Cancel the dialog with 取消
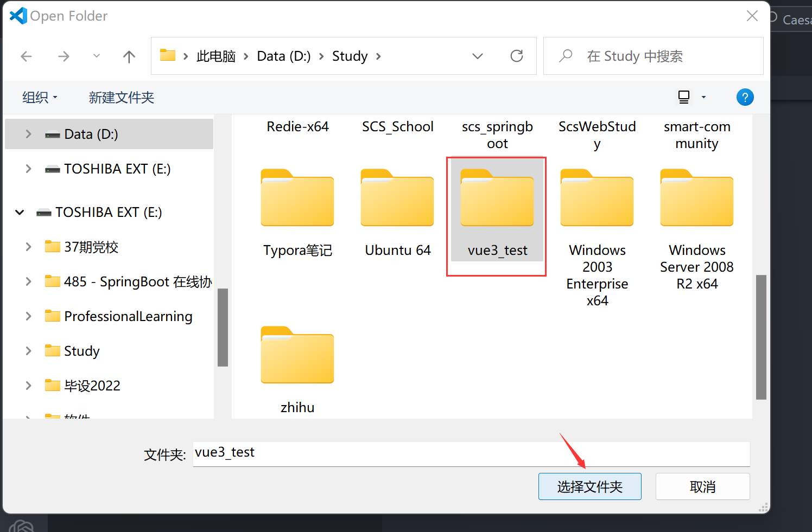Screen dimensions: 812x532 (703, 486)
